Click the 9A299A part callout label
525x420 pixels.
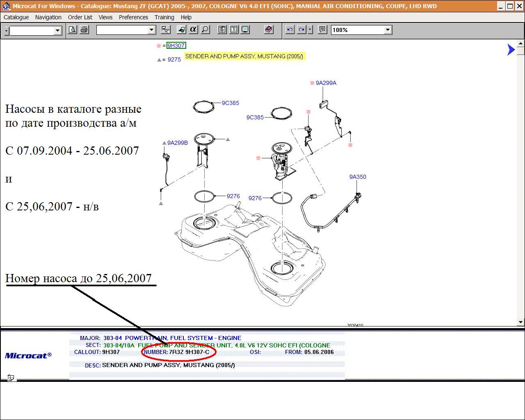(x=326, y=83)
